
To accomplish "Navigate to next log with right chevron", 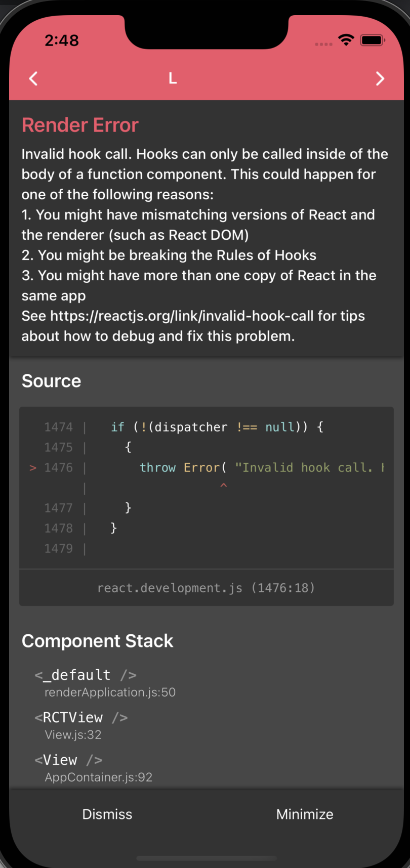I will (x=380, y=78).
